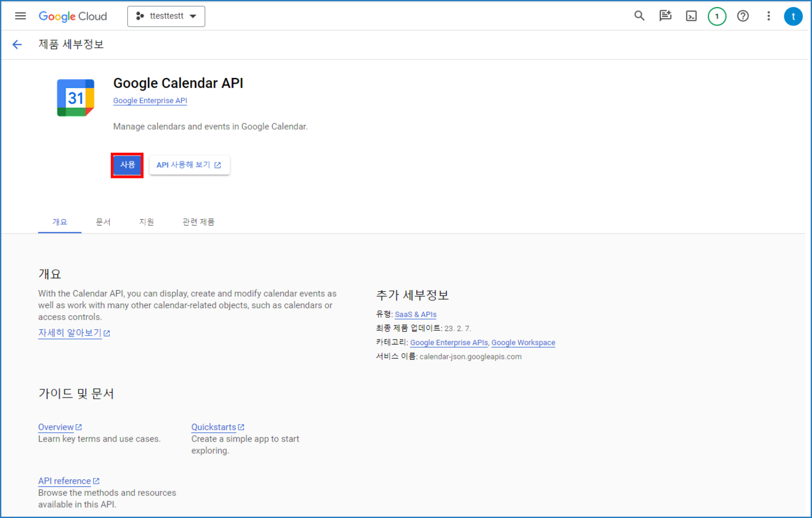Click the 사용 button to enable API
812x518 pixels.
click(x=127, y=165)
